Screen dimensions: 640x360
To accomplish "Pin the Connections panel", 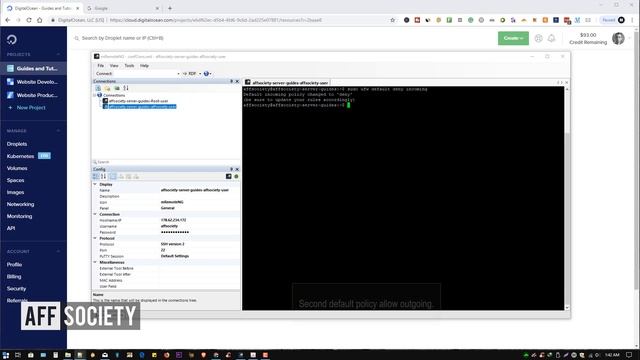I will click(x=231, y=82).
